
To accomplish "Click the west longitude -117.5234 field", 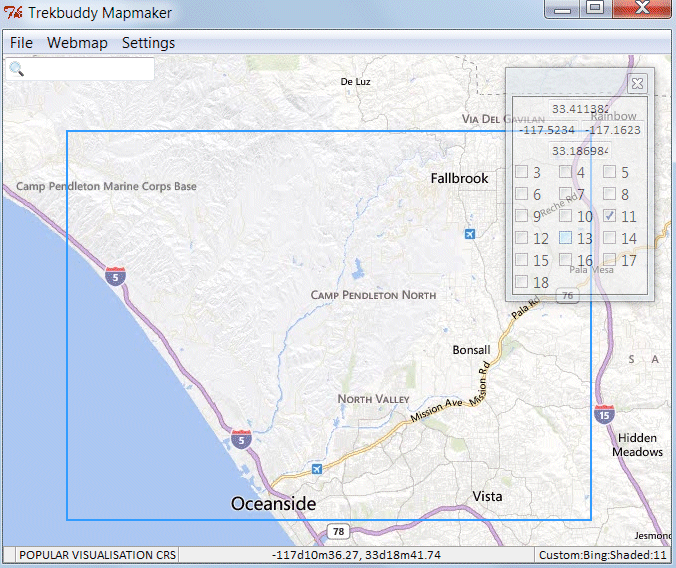I will [x=547, y=130].
